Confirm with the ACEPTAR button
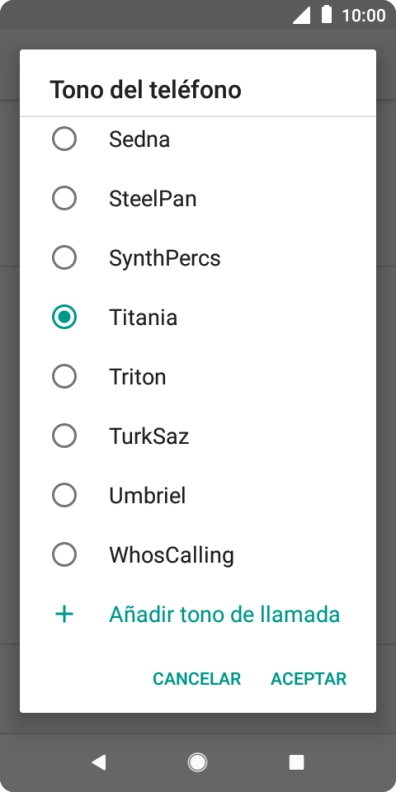 309,679
